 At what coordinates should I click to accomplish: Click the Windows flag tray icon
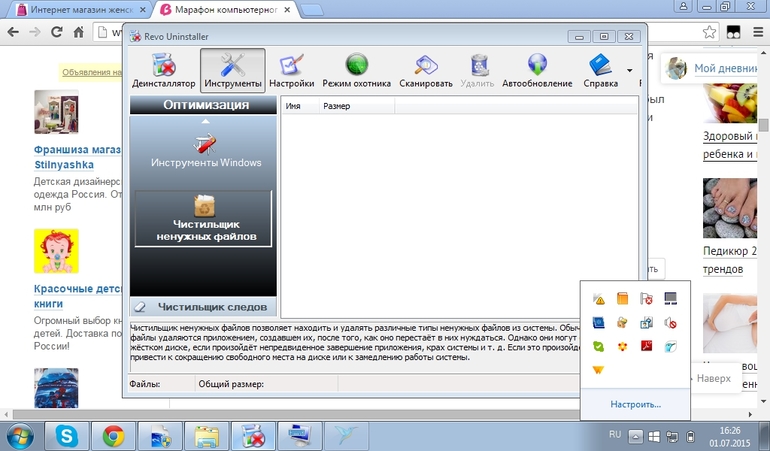point(654,436)
